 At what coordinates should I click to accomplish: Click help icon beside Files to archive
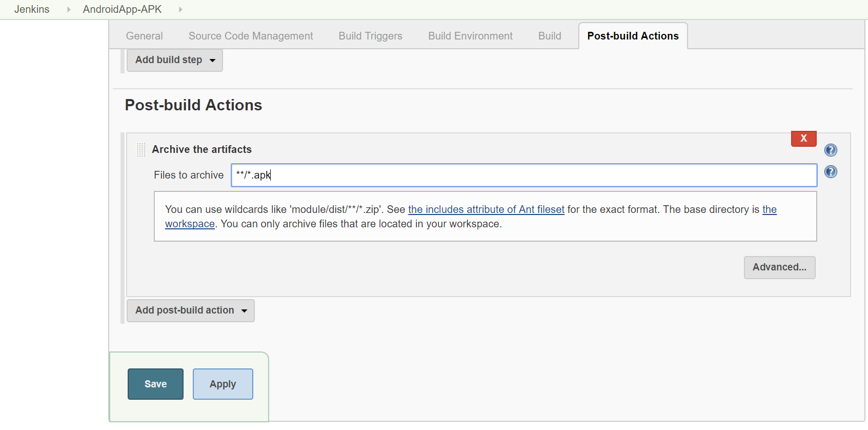pyautogui.click(x=831, y=172)
